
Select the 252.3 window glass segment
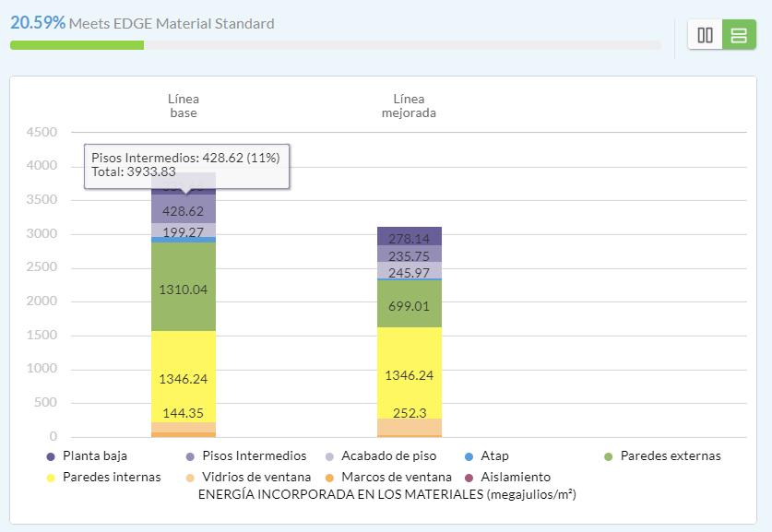coord(409,426)
